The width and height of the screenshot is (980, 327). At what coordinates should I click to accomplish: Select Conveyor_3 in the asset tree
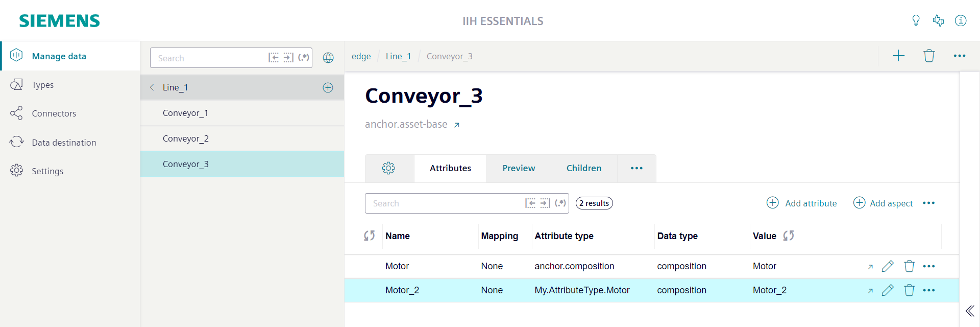click(242, 164)
